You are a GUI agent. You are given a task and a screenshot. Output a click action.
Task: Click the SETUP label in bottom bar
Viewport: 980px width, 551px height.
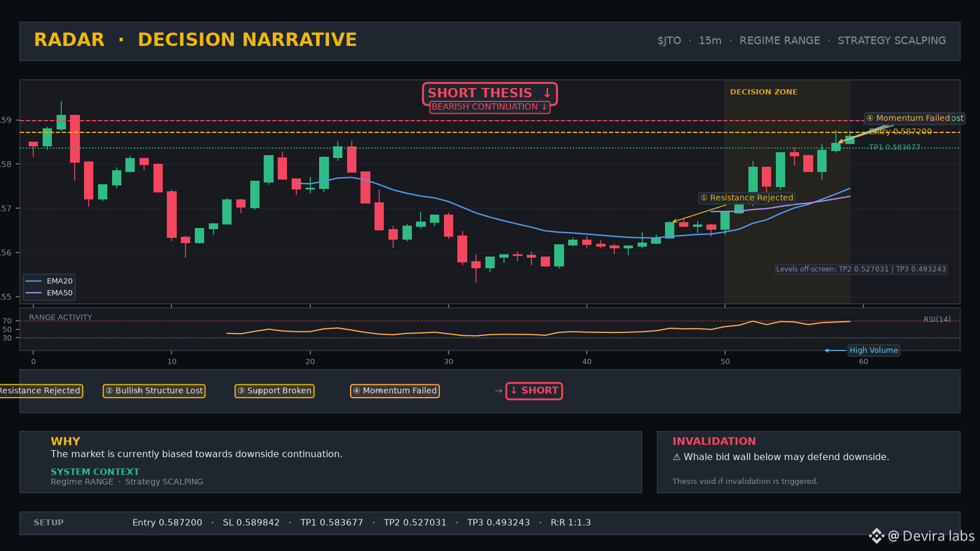[x=48, y=523]
